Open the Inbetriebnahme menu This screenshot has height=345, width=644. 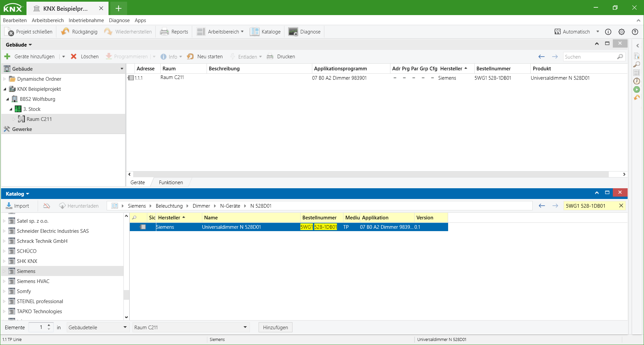point(86,20)
